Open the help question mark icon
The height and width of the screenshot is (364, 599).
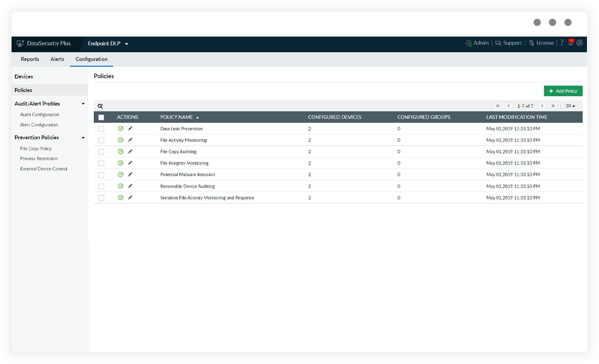[x=561, y=43]
